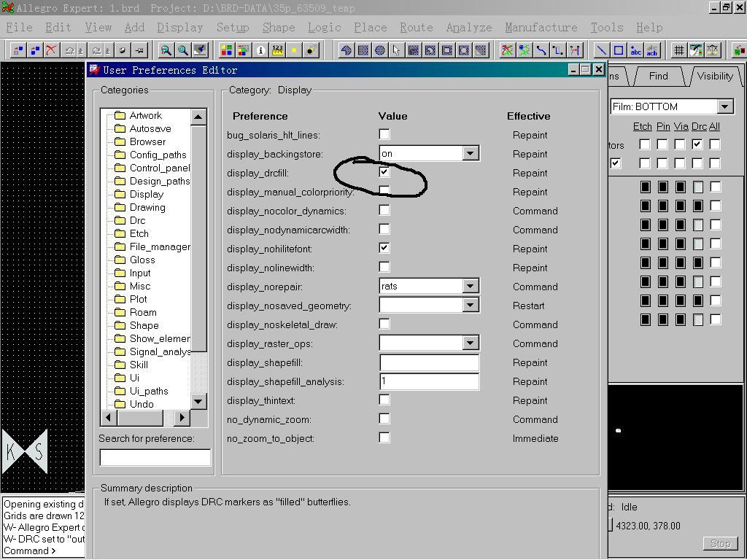747x560 pixels.
Task: Click the Add polygon shape icon
Action: [x=347, y=50]
